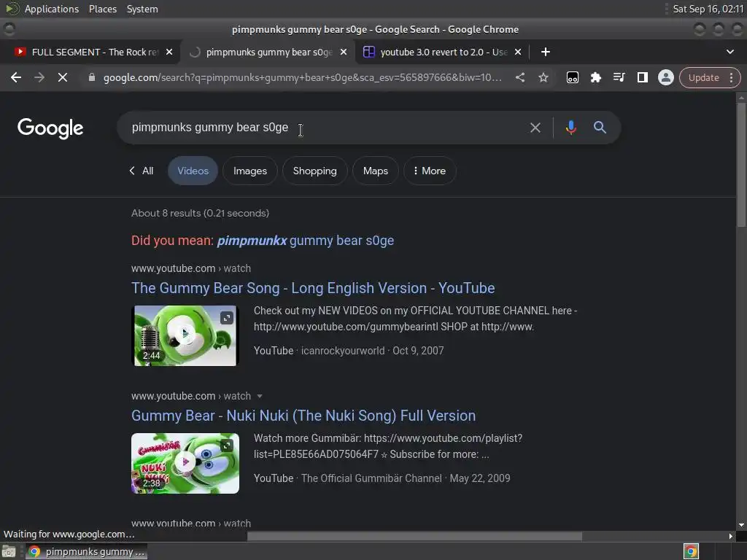Click the pimpmunks gummy taskbar window button

[86, 552]
